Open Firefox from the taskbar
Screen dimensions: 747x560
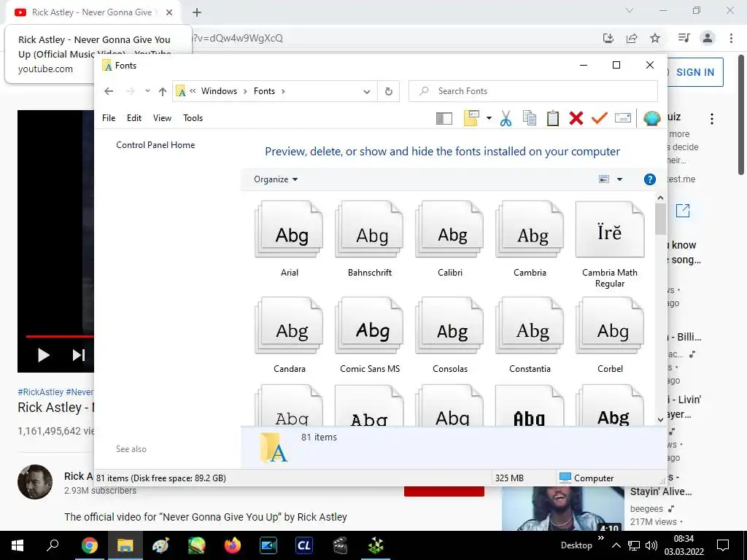pyautogui.click(x=233, y=545)
